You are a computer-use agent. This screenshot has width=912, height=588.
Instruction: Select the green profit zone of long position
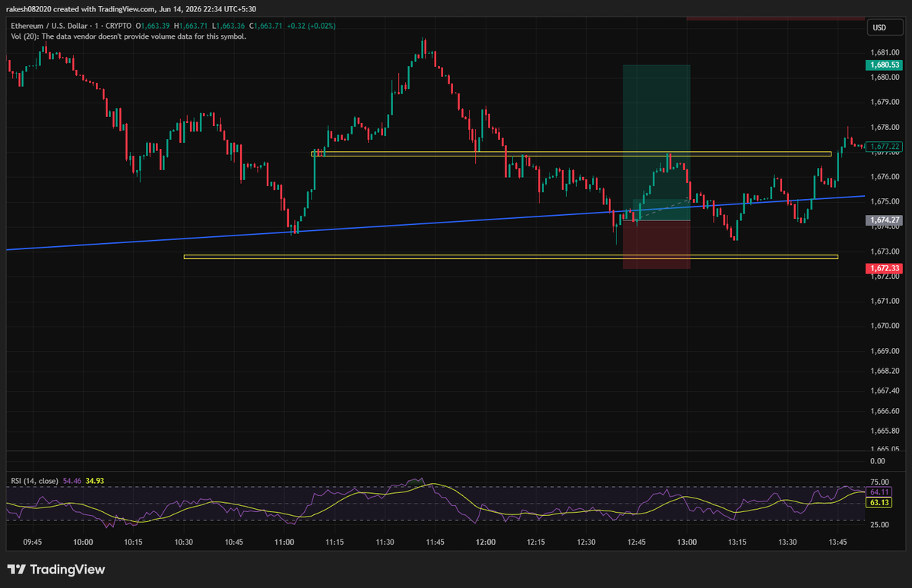657,143
